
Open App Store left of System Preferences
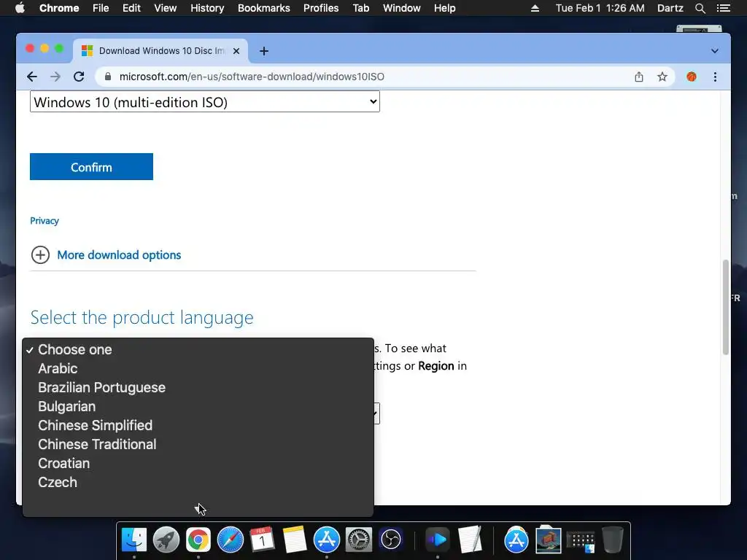[x=326, y=540]
